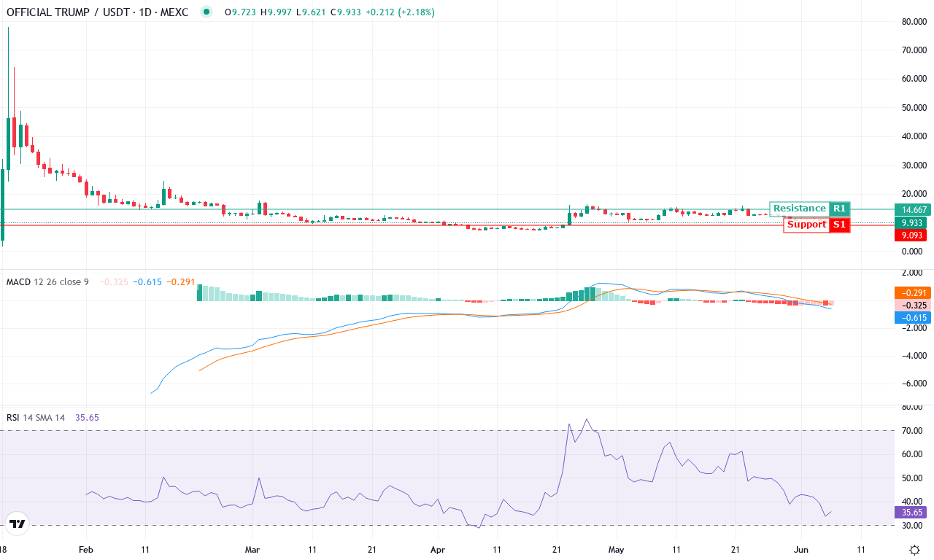The width and height of the screenshot is (934, 560).
Task: Click the MACD 12 26 close 9 legend
Action: point(47,281)
